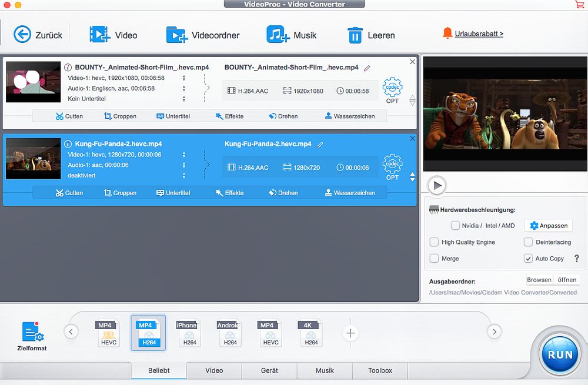Switch to the Video tab

pos(214,370)
